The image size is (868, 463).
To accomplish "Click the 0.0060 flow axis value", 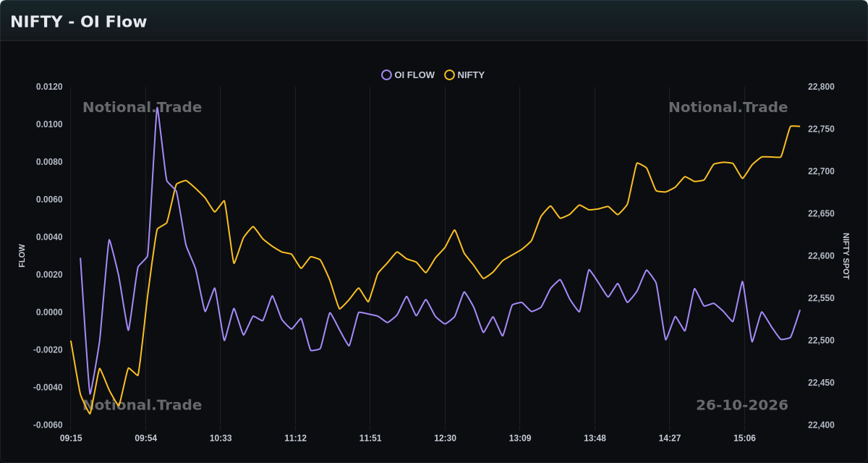I will click(49, 200).
